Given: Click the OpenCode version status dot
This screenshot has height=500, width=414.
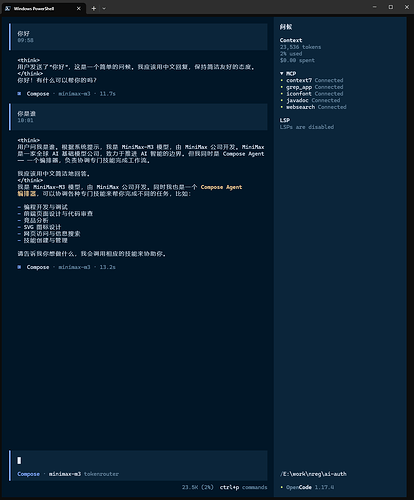Looking at the screenshot, I should tap(282, 487).
